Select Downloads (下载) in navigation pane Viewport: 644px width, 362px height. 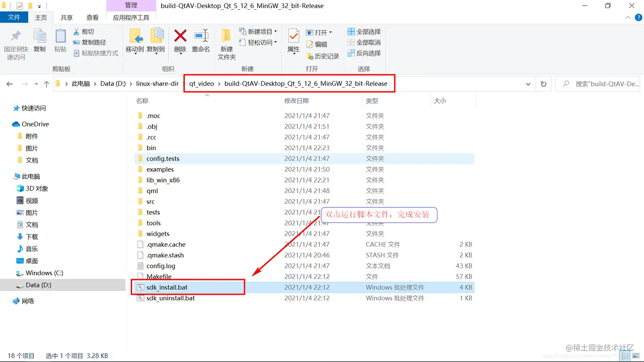click(x=27, y=237)
